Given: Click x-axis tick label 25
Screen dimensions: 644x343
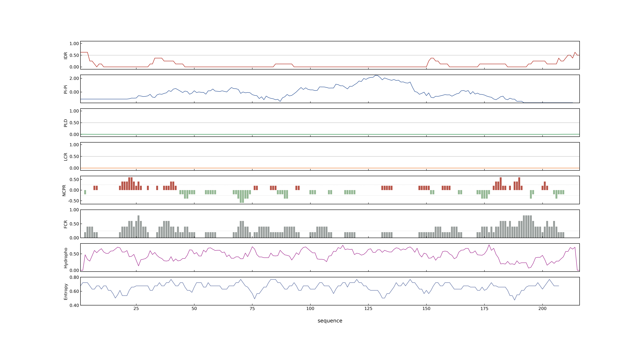Looking at the screenshot, I should (x=136, y=309).
